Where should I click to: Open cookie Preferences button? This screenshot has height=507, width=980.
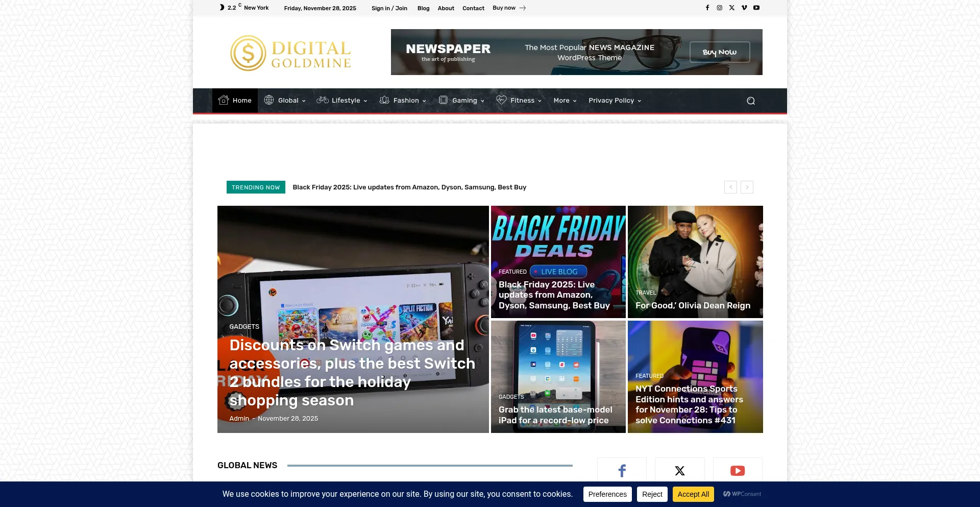(x=607, y=494)
